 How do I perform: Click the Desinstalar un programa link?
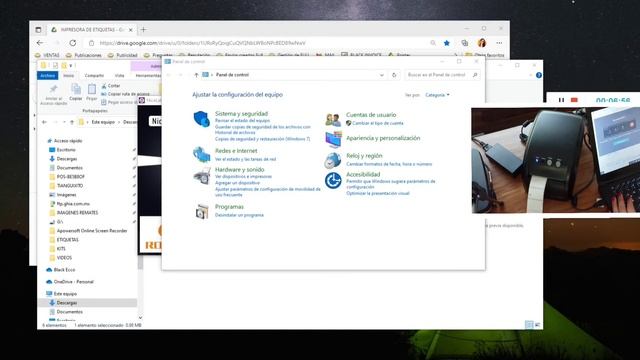239,215
